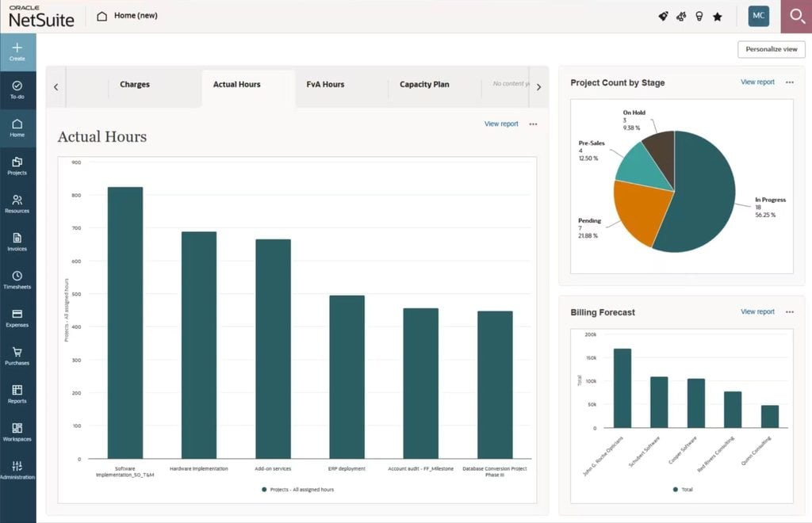The height and width of the screenshot is (523, 812).
Task: Click the Account audit - FF_Milestone bar
Action: [420, 384]
